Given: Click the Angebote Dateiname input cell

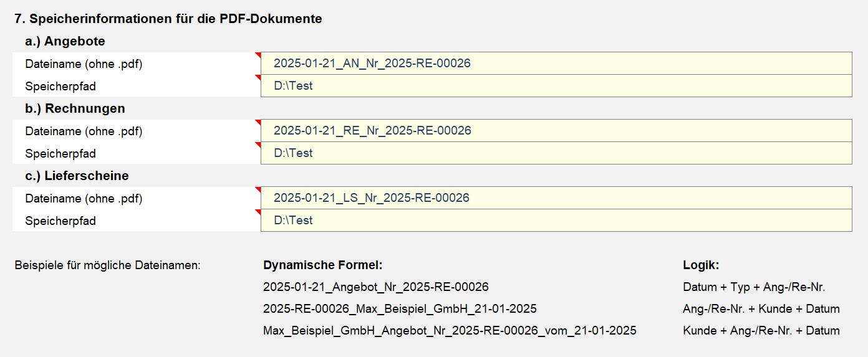Looking at the screenshot, I should pos(556,64).
